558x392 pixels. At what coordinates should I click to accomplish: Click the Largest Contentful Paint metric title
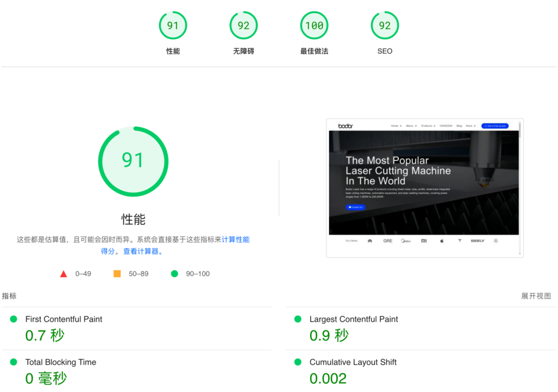click(x=354, y=319)
